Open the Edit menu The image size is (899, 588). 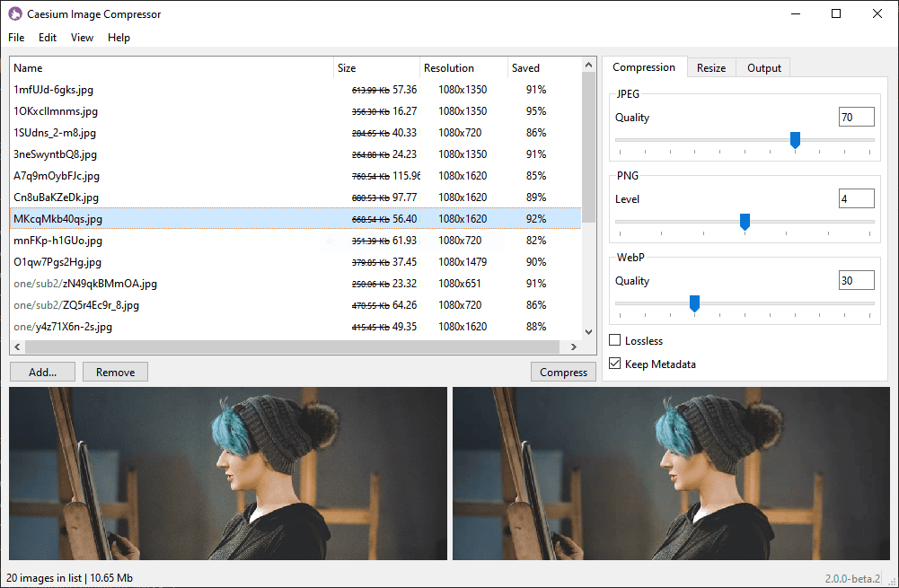pyautogui.click(x=48, y=38)
